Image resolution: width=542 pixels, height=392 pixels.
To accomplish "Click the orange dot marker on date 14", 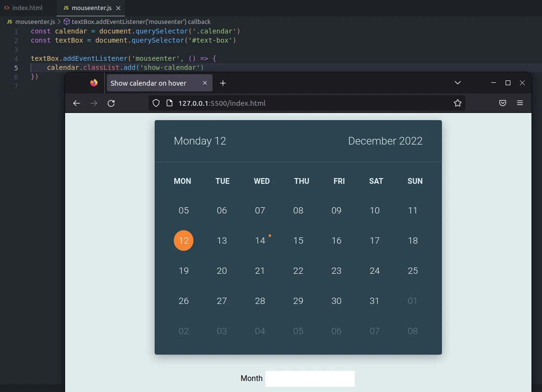I will tap(270, 235).
